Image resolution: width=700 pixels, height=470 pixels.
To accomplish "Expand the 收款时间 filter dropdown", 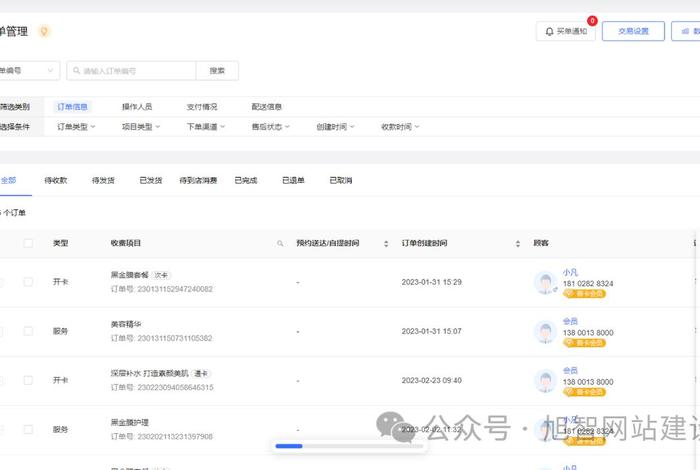I will click(x=400, y=127).
